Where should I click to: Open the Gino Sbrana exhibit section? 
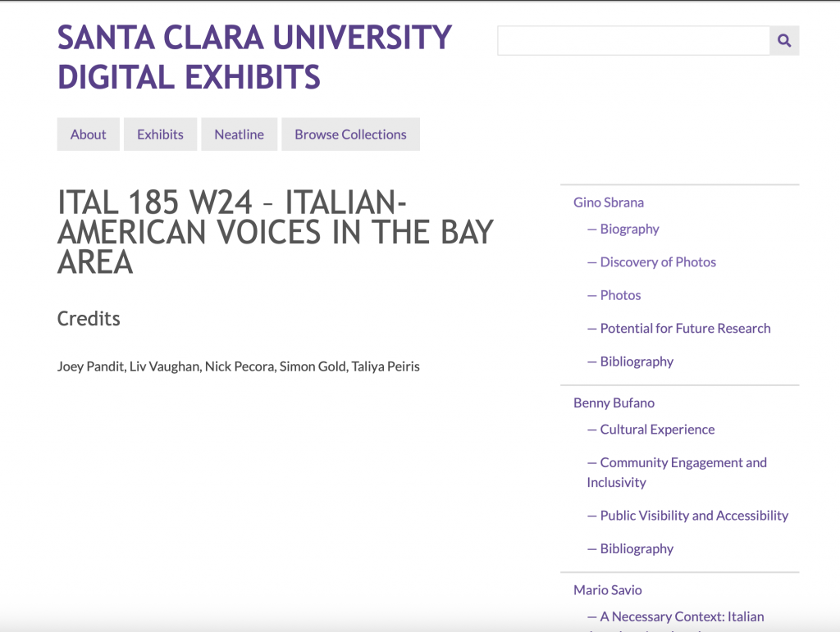(x=609, y=202)
